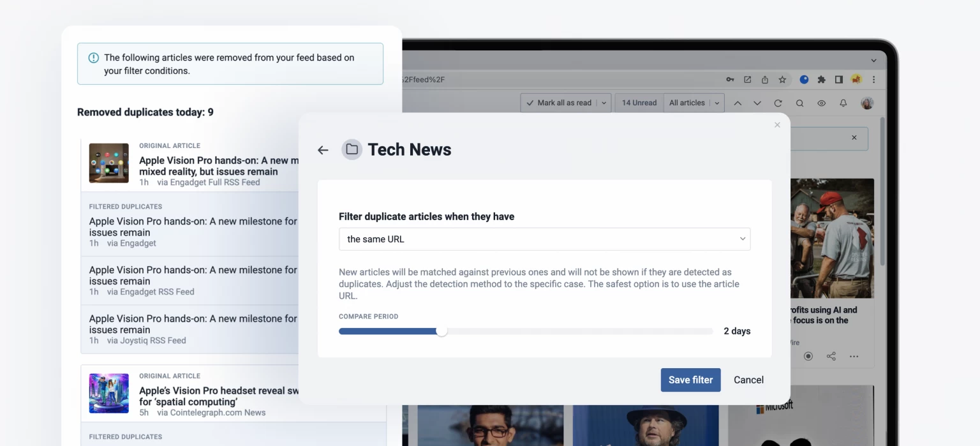This screenshot has width=980, height=446.
Task: Click the Compare Period slider handle
Action: click(442, 331)
